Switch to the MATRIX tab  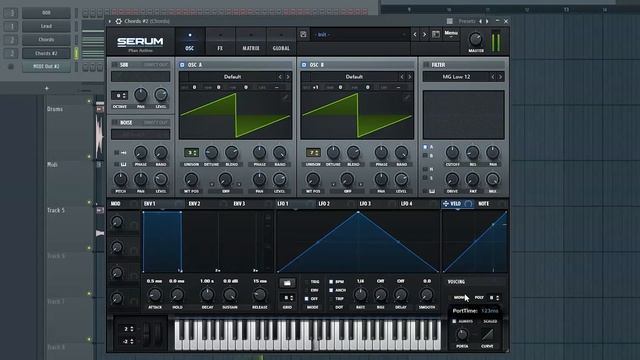pos(251,42)
